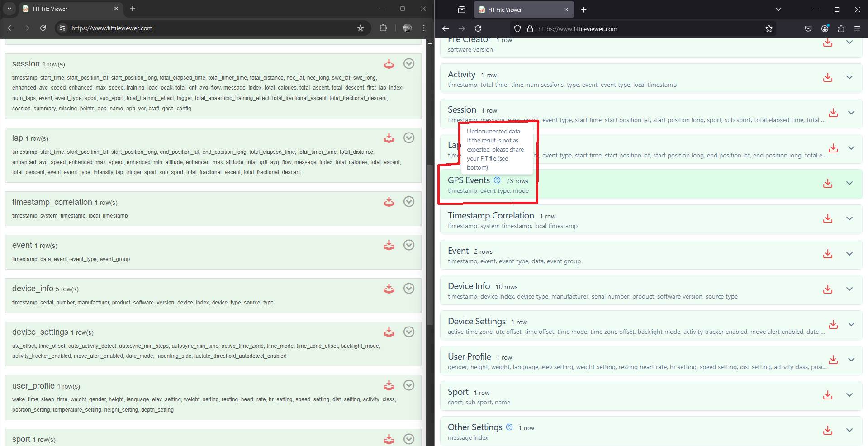Expand the user_profile section in left viewer
This screenshot has height=446, width=868.
click(x=408, y=385)
